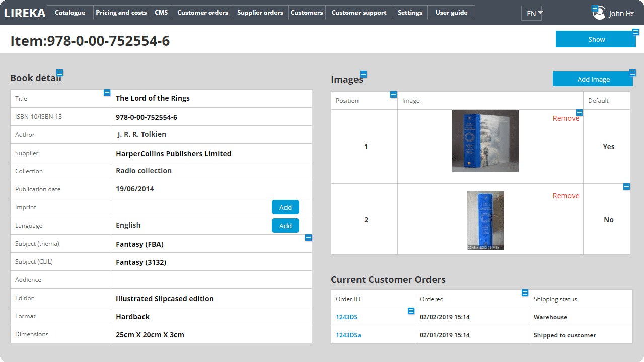Open order 1243DSa link
The image size is (644, 362).
(x=348, y=335)
